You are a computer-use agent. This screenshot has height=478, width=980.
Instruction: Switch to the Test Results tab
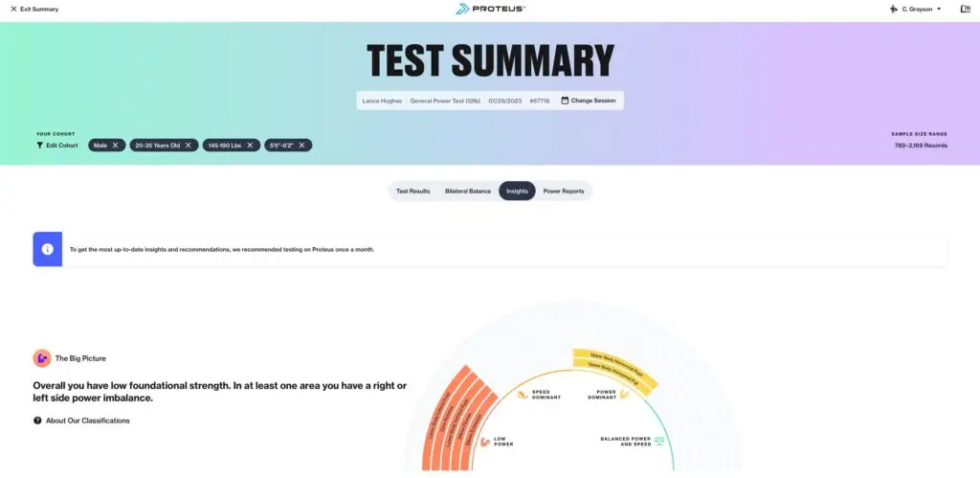413,191
